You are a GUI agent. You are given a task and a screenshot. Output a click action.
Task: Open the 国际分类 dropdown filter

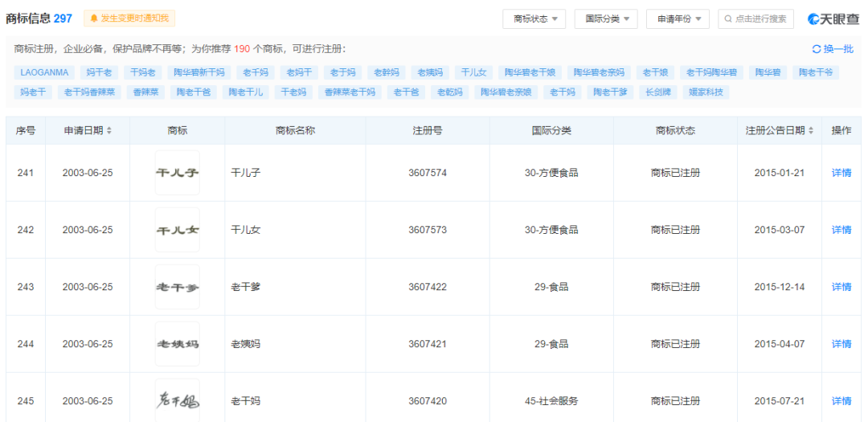[606, 18]
